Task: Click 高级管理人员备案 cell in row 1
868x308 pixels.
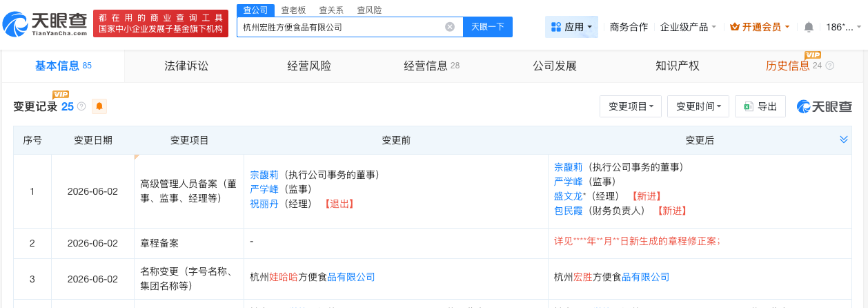Action: [188, 191]
